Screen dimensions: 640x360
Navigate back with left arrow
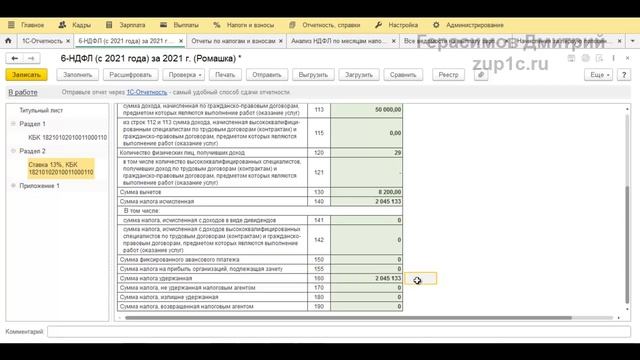coord(15,59)
